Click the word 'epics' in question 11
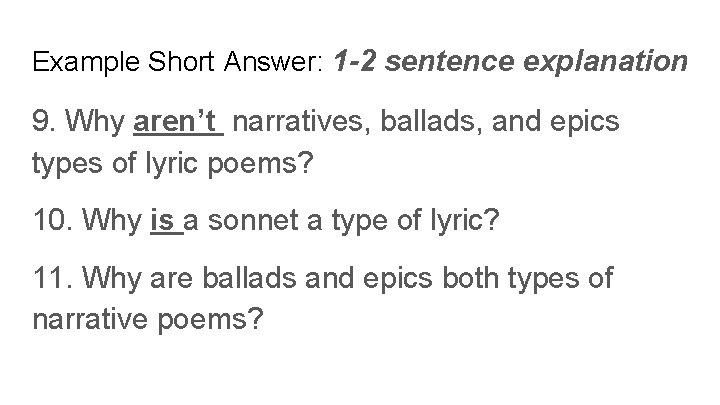 (398, 280)
